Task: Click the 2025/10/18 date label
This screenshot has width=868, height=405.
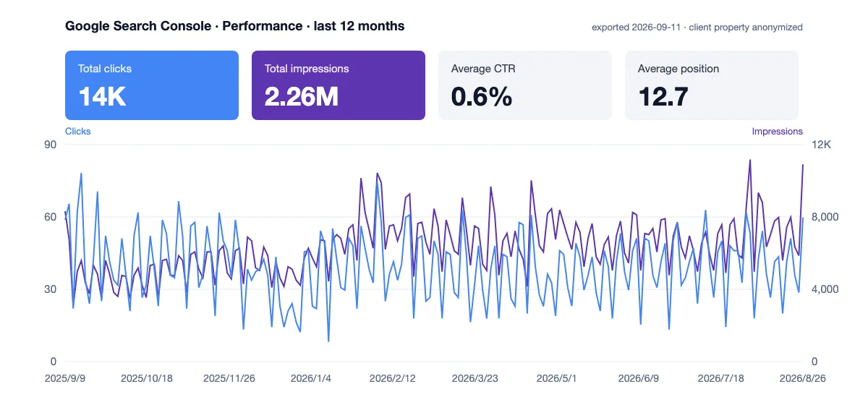Action: click(147, 378)
